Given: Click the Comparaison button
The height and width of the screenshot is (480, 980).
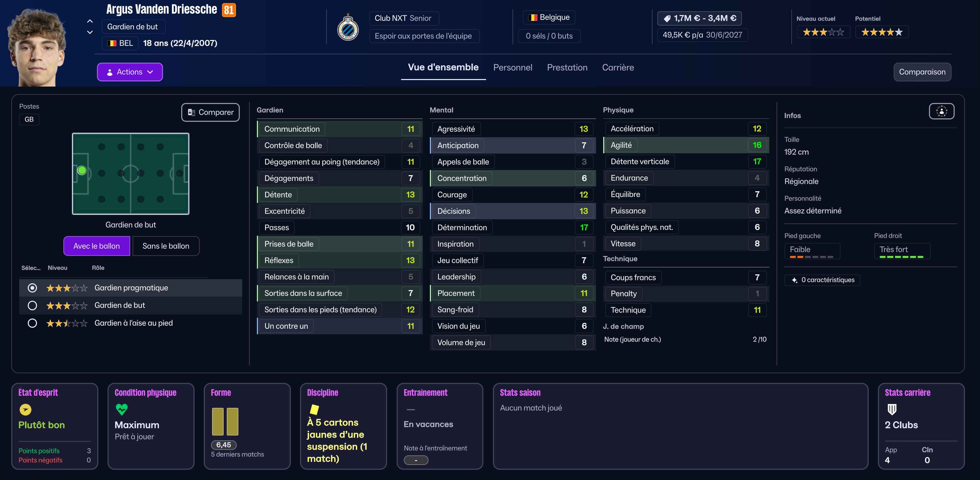Looking at the screenshot, I should [922, 72].
